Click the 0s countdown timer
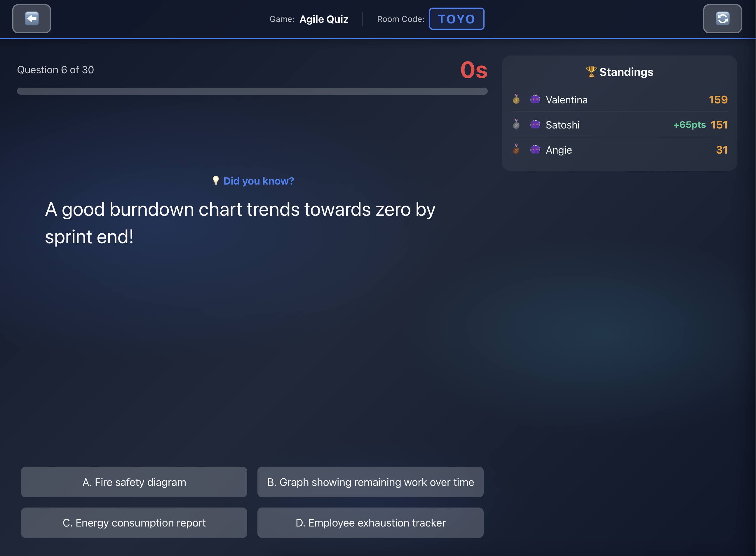Screen dimensions: 756x556 [x=474, y=70]
